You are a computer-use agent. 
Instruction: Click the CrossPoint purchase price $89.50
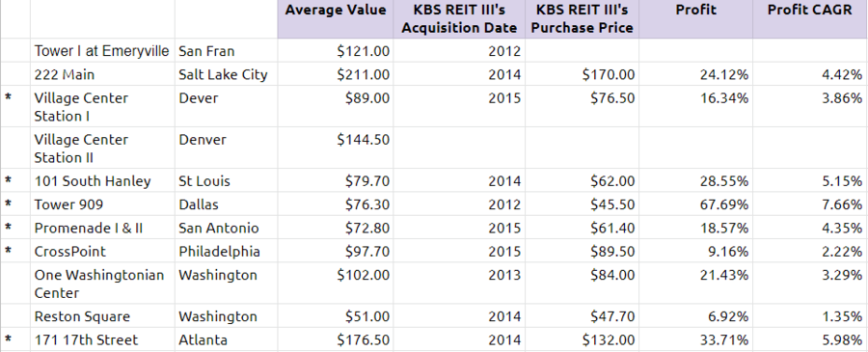[x=583, y=252]
